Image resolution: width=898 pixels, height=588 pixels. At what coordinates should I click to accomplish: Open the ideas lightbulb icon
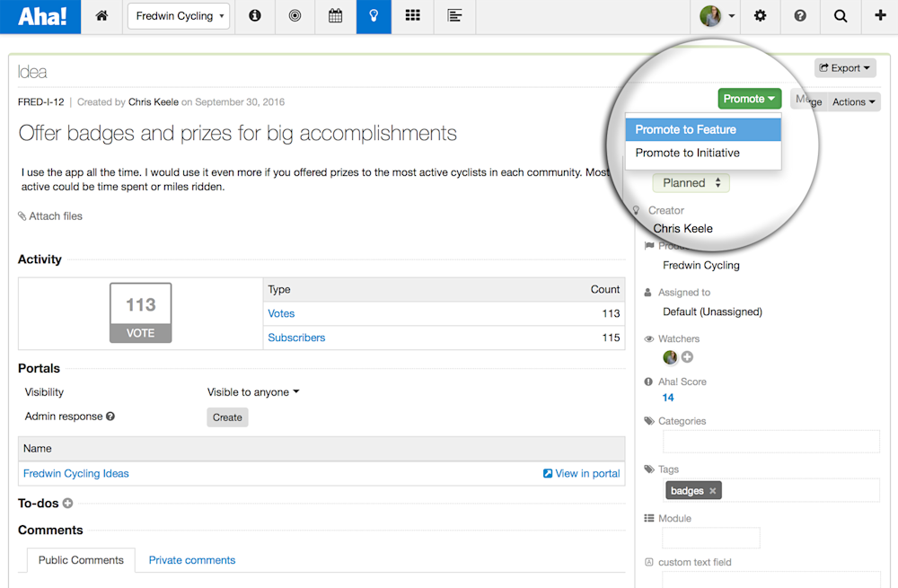374,16
